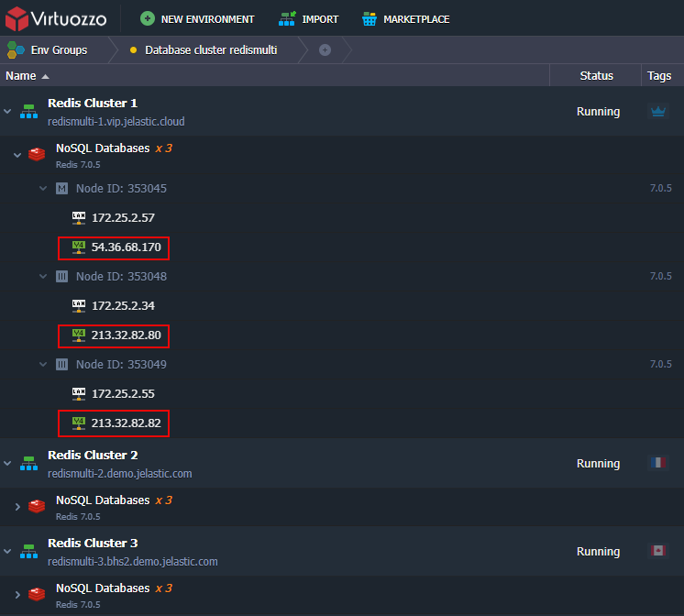684x616 pixels.
Task: Open redismulti-1.vip.jelastic.cloud link
Action: click(116, 122)
